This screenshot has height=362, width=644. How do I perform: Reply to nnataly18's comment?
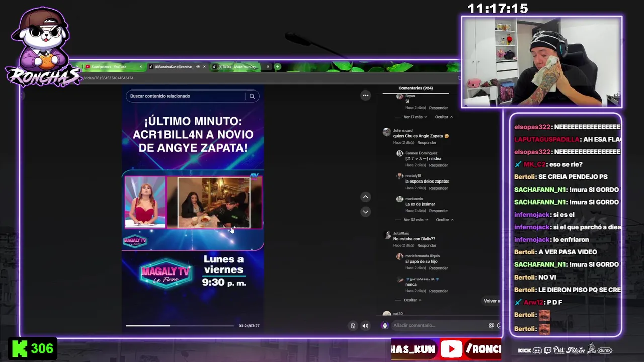click(x=438, y=188)
